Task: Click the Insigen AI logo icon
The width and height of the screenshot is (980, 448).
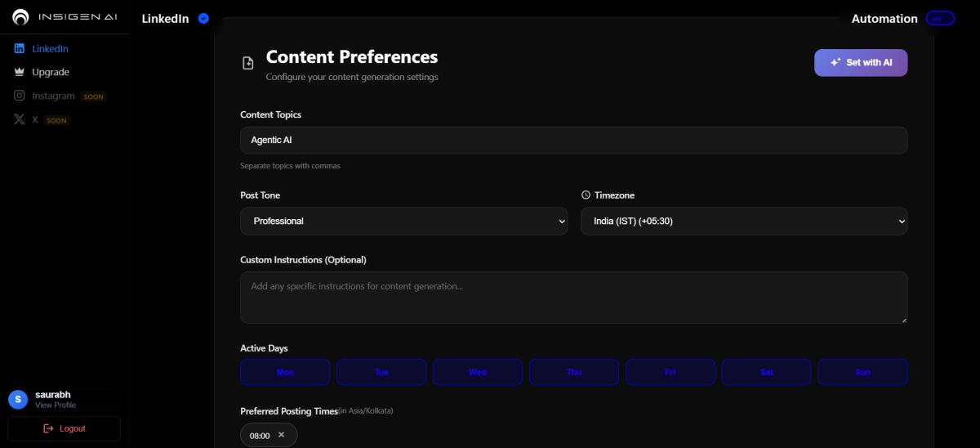Action: (21, 17)
